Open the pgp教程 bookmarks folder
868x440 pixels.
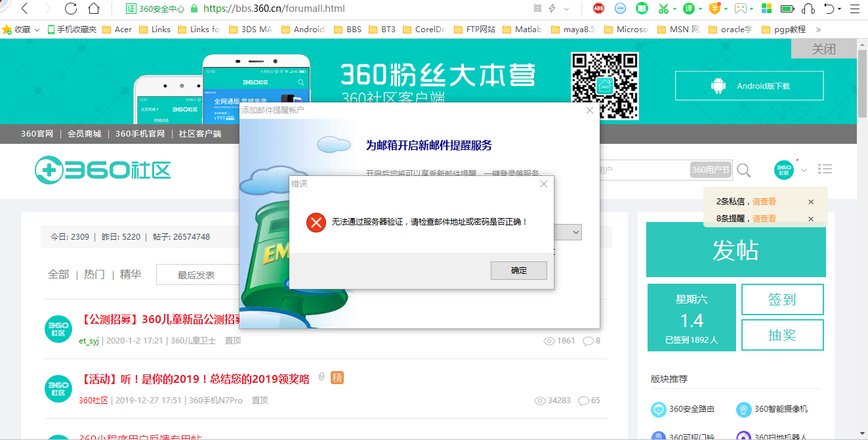click(x=783, y=30)
